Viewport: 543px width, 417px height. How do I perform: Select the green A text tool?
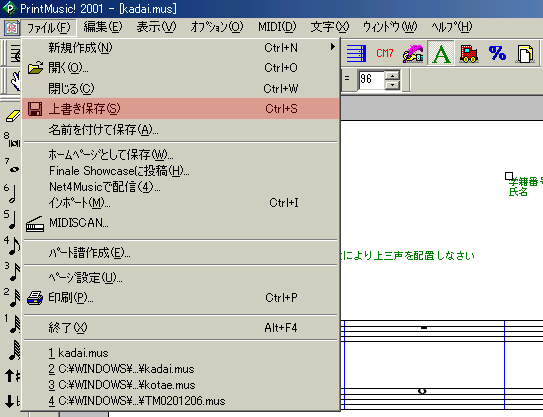pos(440,53)
